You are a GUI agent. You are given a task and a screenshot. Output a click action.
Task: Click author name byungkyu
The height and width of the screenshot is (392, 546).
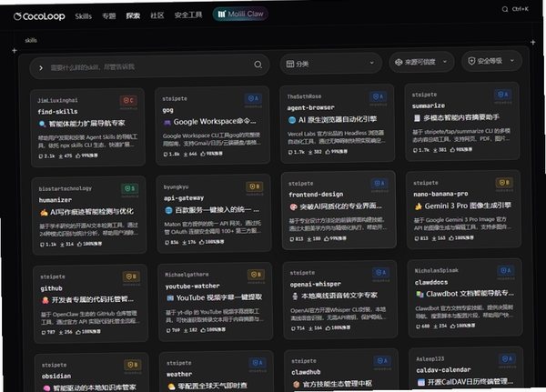(x=176, y=187)
